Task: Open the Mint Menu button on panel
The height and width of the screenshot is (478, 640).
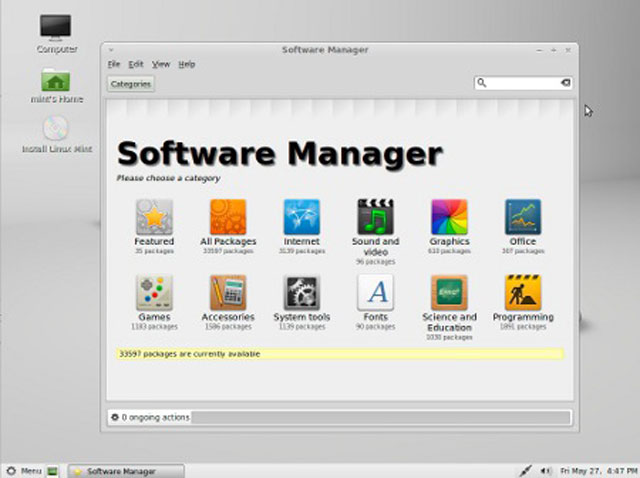Action: click(24, 471)
